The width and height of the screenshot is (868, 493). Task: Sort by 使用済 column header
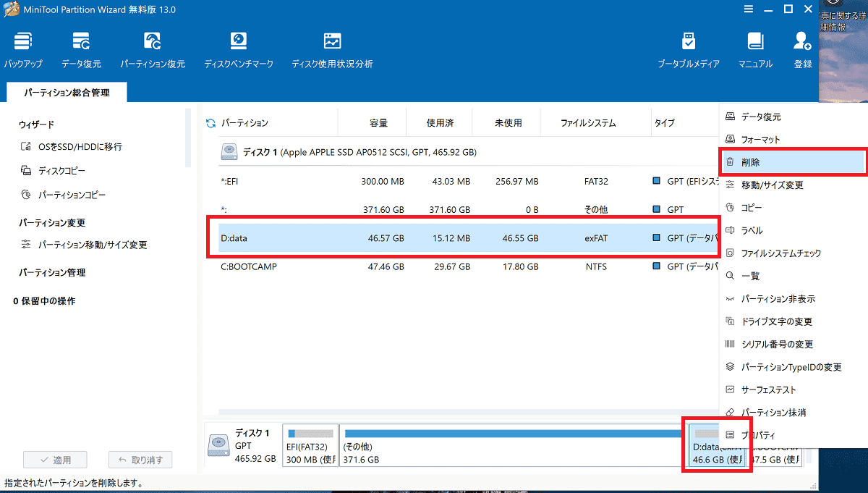pos(440,123)
